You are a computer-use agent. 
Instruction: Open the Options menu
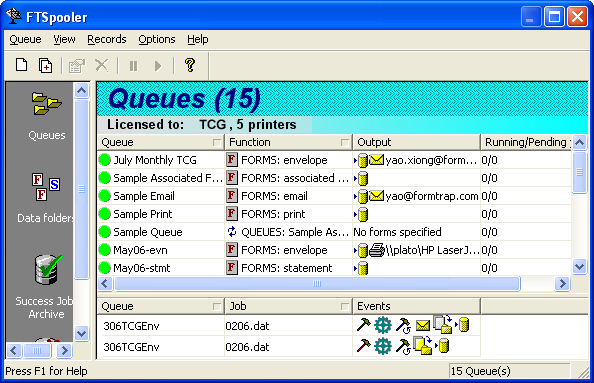pos(157,39)
